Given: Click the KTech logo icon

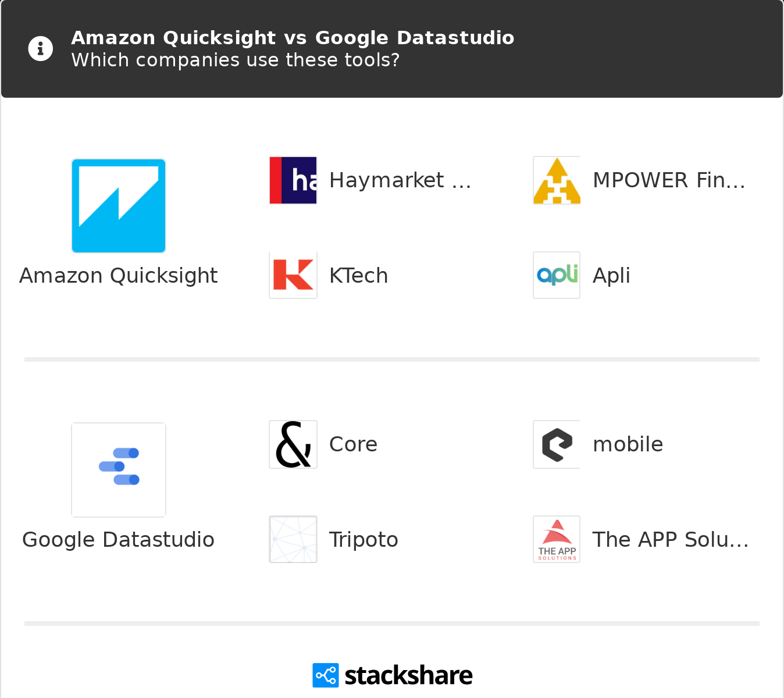Looking at the screenshot, I should 293,275.
